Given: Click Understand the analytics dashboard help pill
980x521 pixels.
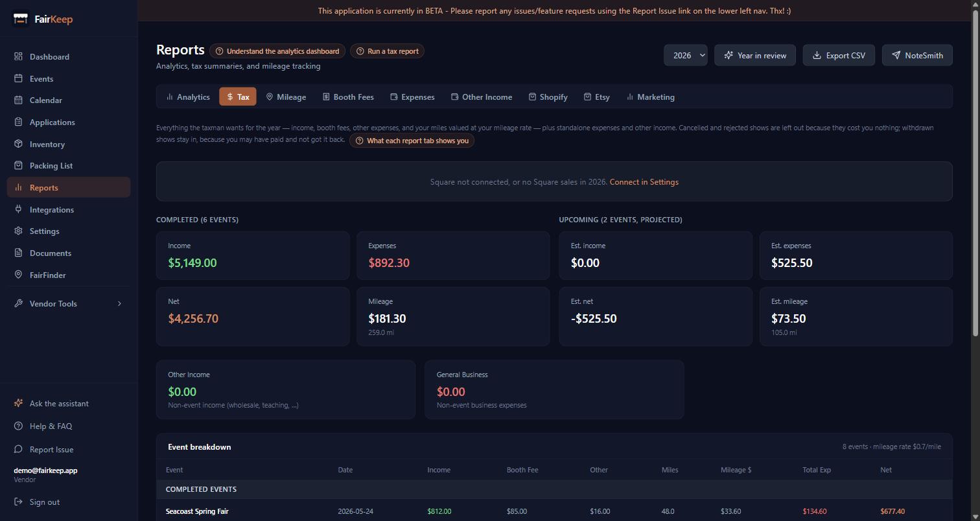Looking at the screenshot, I should 277,51.
